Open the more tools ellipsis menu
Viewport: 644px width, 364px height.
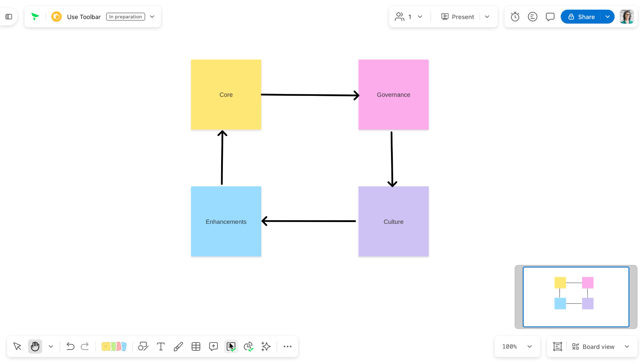tap(287, 346)
